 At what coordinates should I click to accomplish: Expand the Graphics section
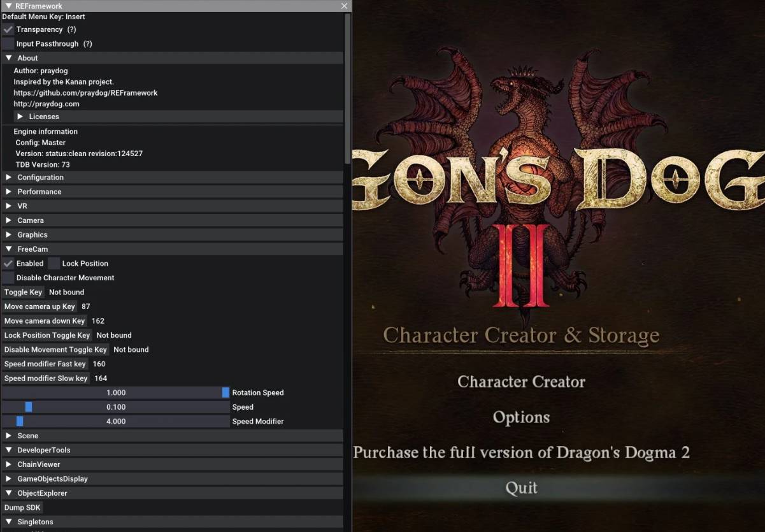click(x=173, y=234)
